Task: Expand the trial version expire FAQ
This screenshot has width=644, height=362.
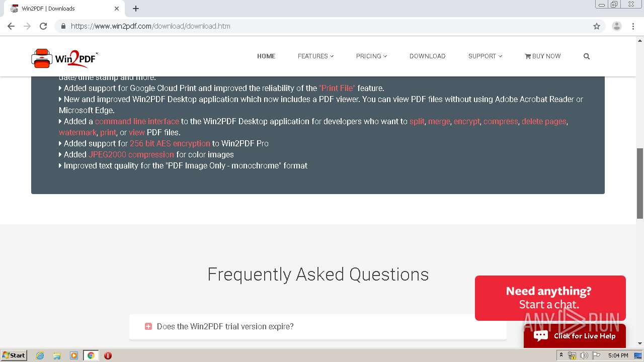Action: (x=318, y=327)
